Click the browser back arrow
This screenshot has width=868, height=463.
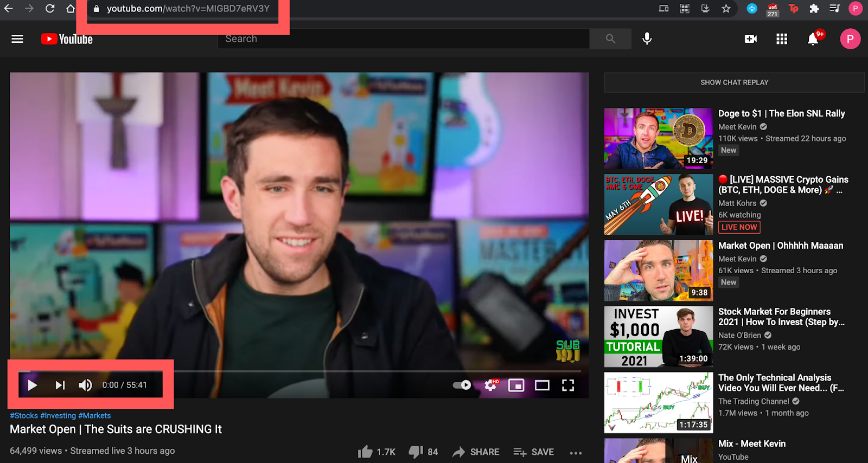8,9
